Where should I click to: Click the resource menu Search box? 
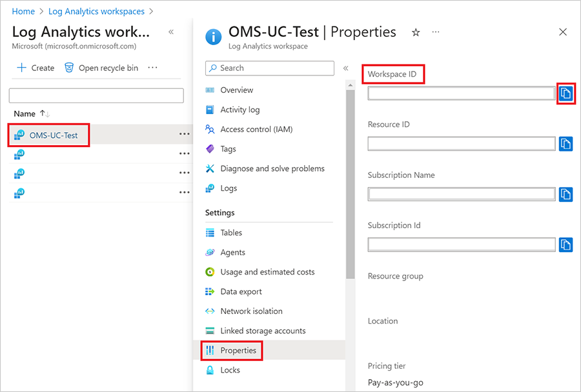point(270,68)
